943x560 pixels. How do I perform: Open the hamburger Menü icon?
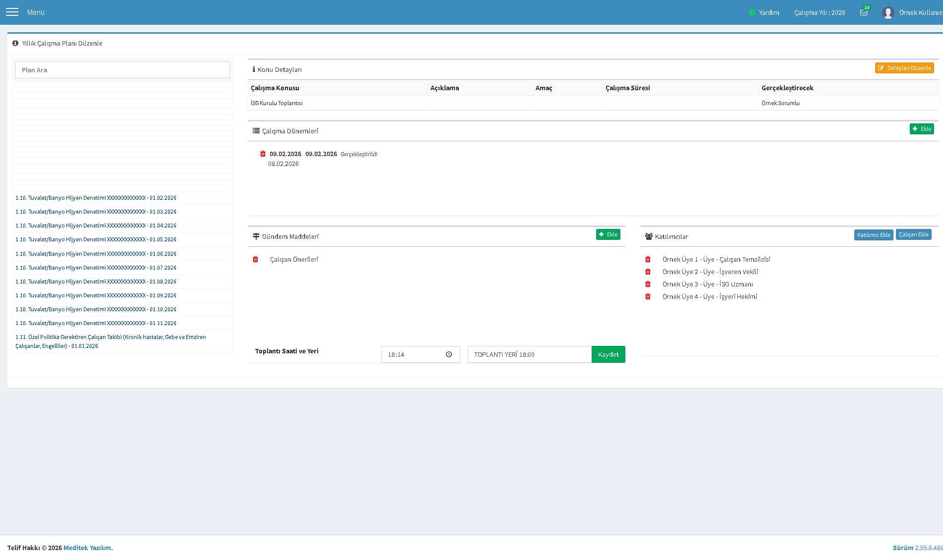(x=12, y=12)
